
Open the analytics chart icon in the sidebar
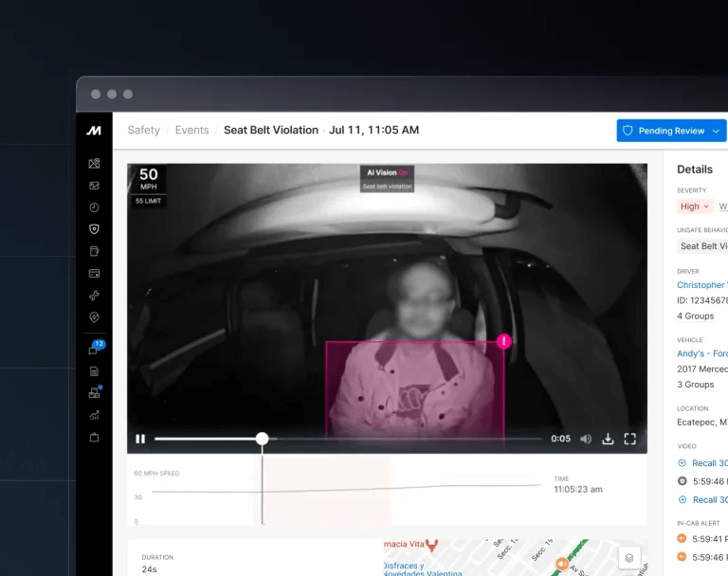(94, 415)
